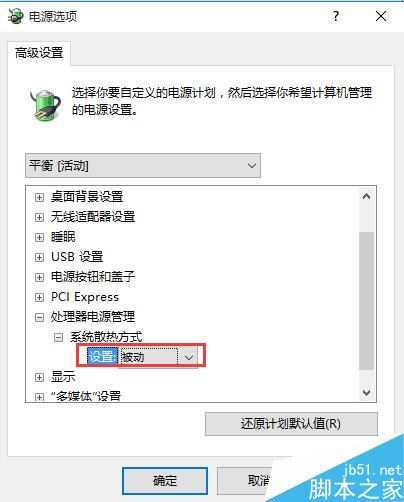Expand the 桌面背景设置 tree node
This screenshot has width=404, height=502.
pyautogui.click(x=39, y=197)
